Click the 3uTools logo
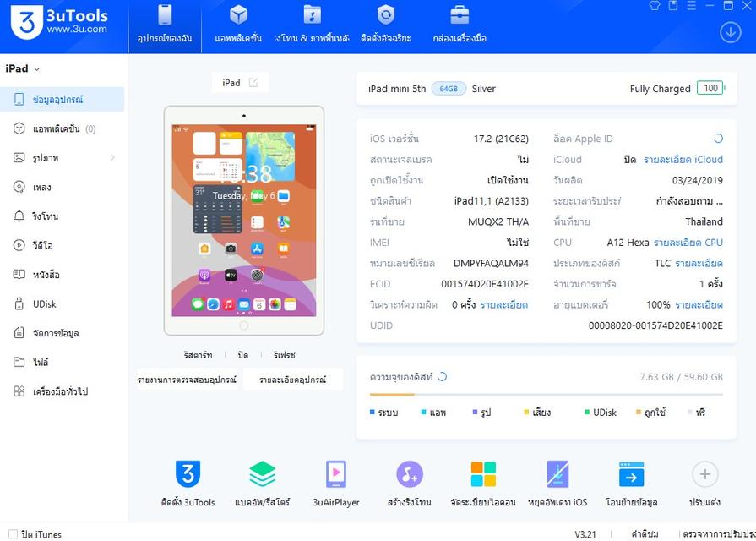 [59, 23]
